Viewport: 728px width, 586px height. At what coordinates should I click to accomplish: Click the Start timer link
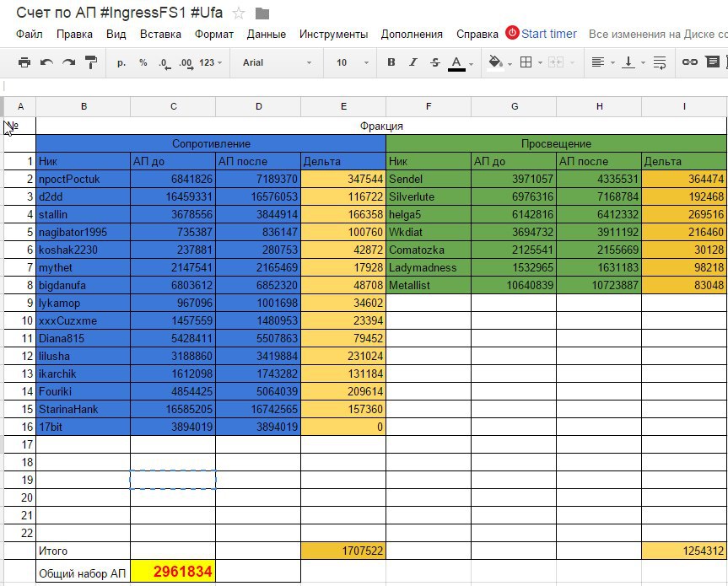coord(549,34)
